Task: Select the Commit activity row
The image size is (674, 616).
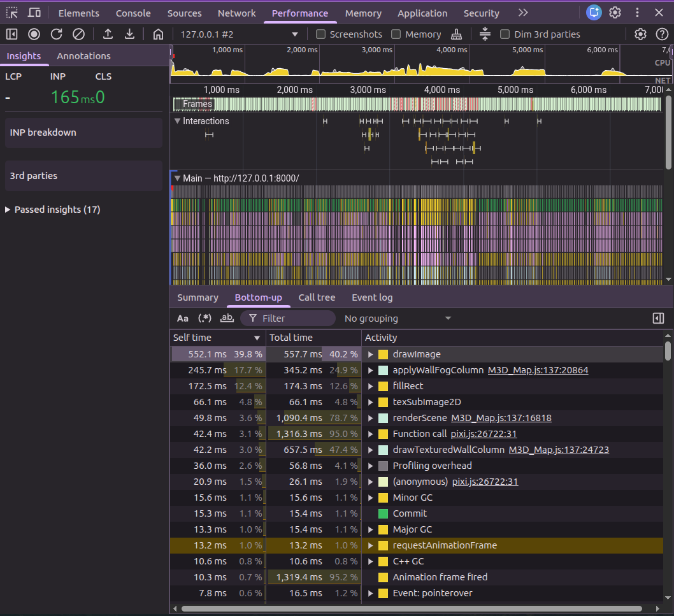Action: click(x=416, y=513)
